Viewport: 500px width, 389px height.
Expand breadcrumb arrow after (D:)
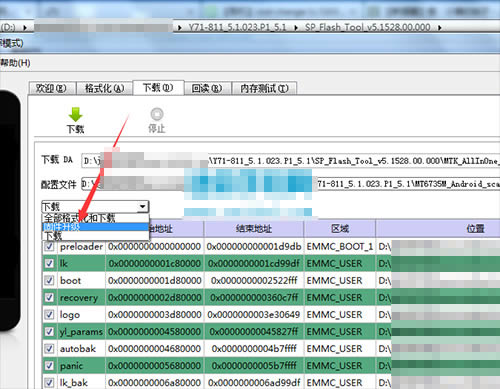click(x=25, y=28)
